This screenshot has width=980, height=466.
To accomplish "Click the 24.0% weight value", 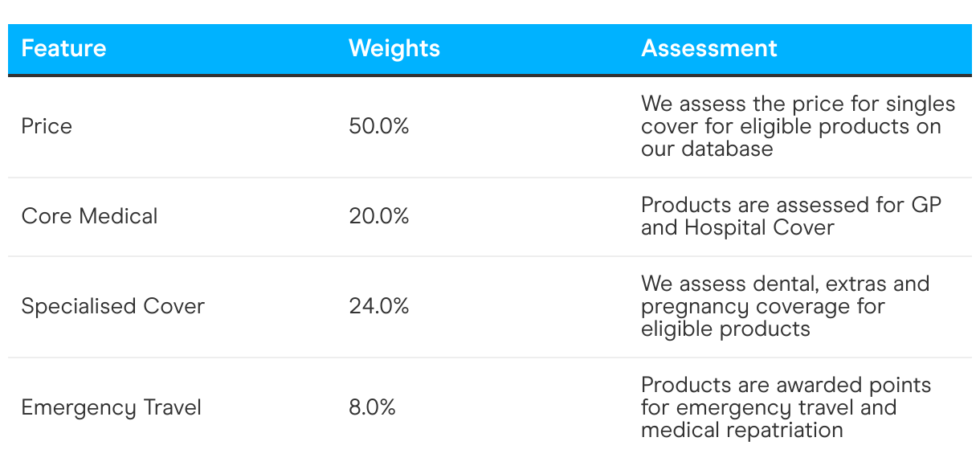I will tap(378, 306).
